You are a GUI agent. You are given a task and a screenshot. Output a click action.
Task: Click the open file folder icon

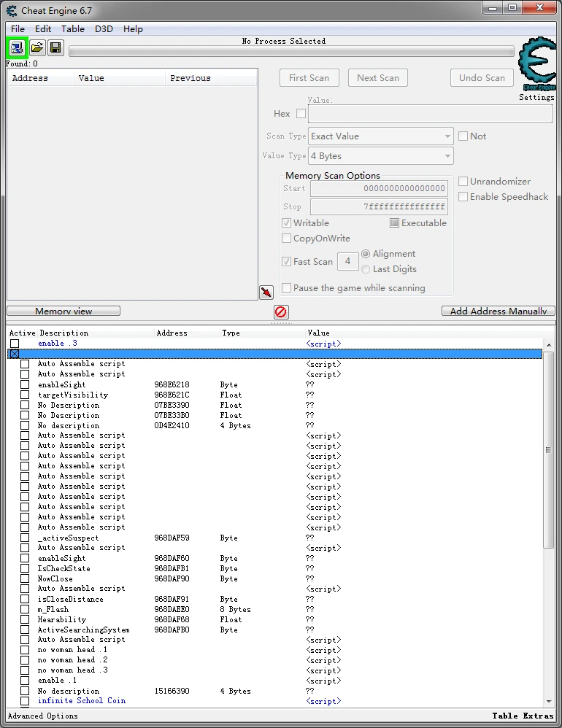(36, 48)
